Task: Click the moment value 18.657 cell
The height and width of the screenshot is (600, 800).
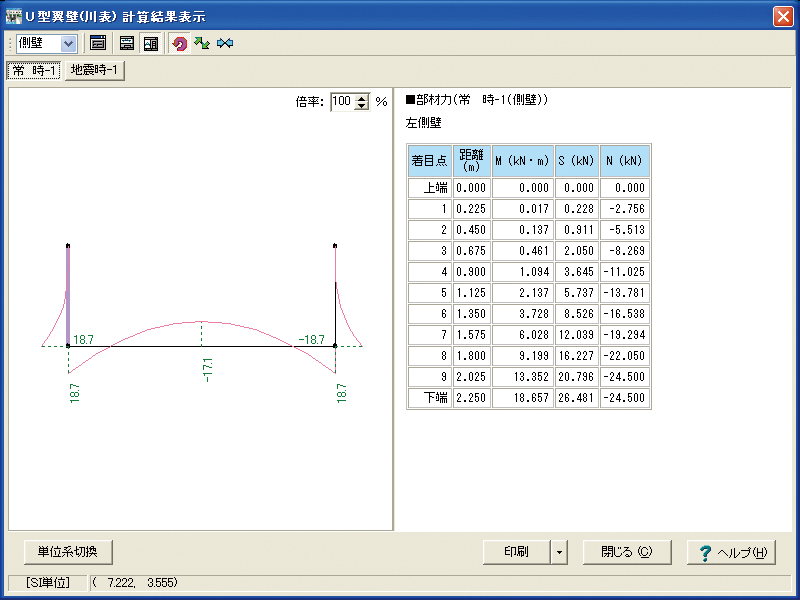Action: 523,397
